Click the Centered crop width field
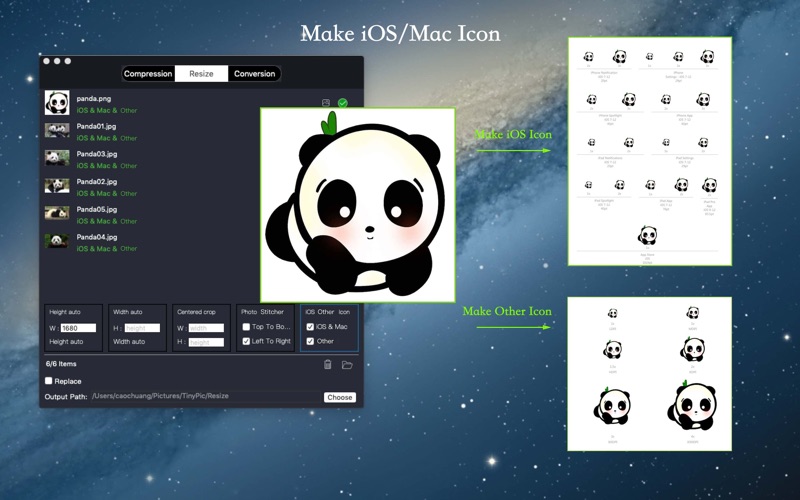 tap(206, 328)
